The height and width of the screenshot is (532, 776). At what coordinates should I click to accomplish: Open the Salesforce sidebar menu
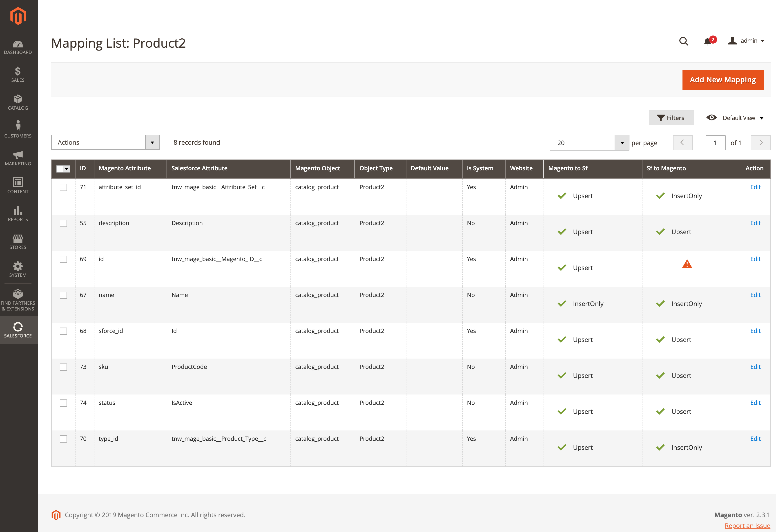18,330
